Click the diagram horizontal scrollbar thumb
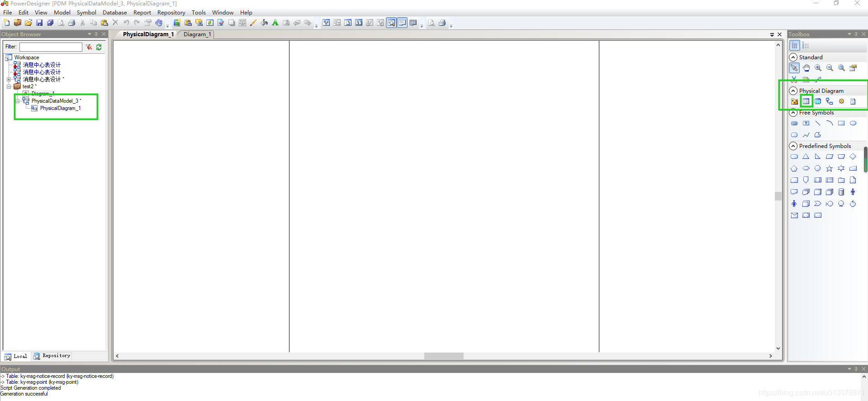Image resolution: width=868 pixels, height=401 pixels. click(x=444, y=356)
